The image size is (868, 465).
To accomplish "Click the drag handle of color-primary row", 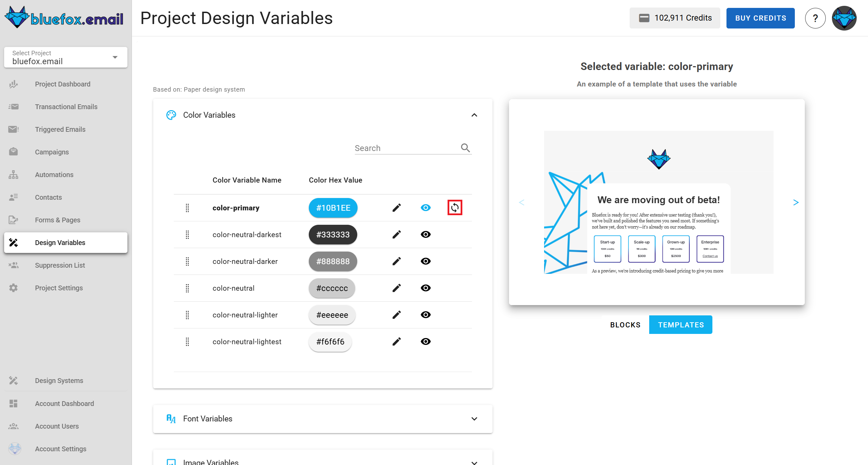I will click(187, 208).
